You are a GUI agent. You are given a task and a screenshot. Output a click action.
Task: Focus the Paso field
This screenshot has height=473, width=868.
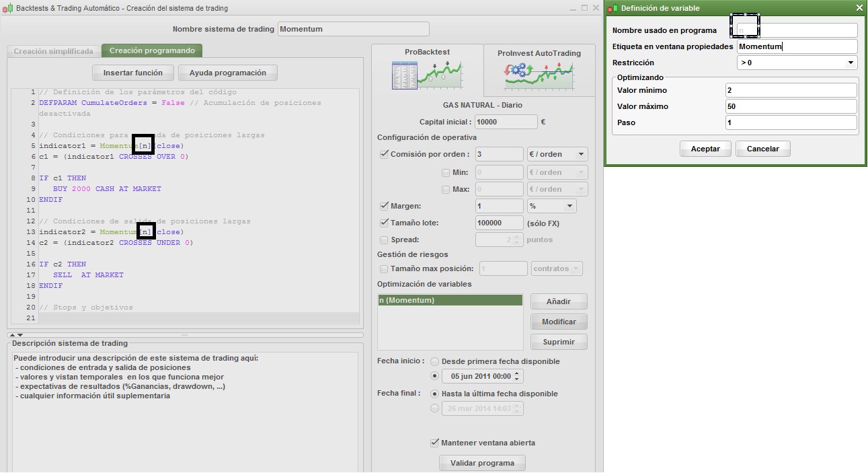pos(791,122)
